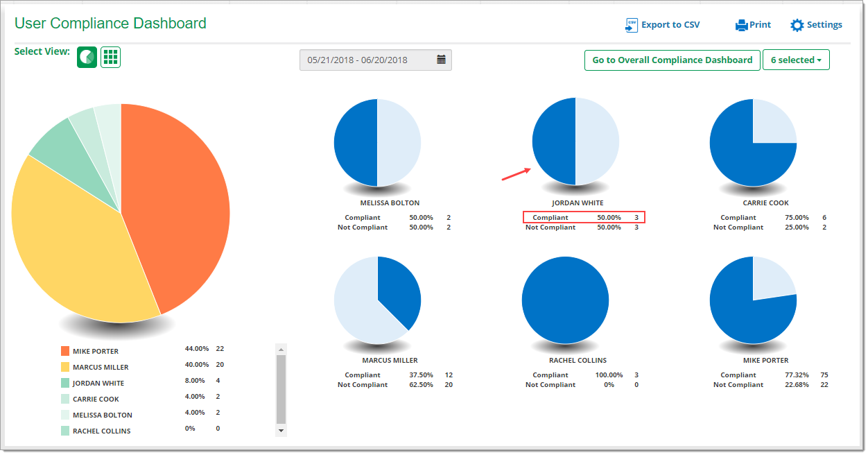Click Rachel Collins pie chart
The image size is (868, 455).
(565, 300)
